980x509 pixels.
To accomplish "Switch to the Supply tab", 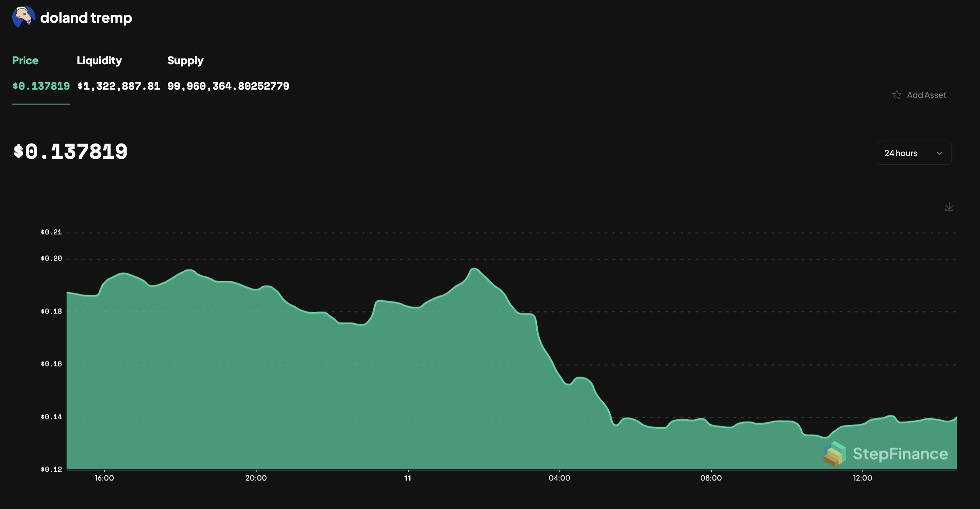I will point(185,60).
